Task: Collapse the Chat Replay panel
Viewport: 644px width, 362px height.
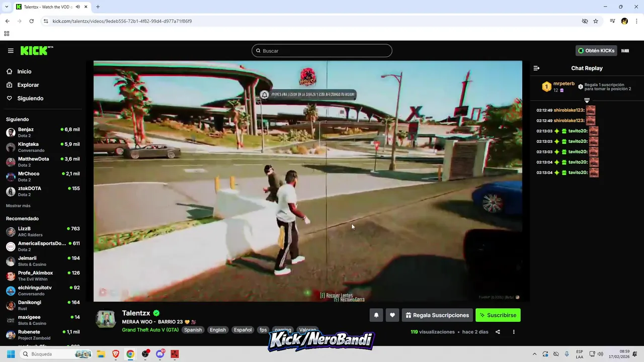Action: pyautogui.click(x=536, y=68)
